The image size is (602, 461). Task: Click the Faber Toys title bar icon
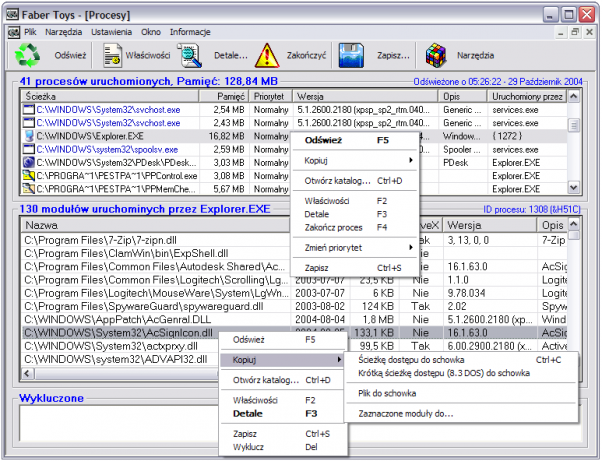point(13,15)
